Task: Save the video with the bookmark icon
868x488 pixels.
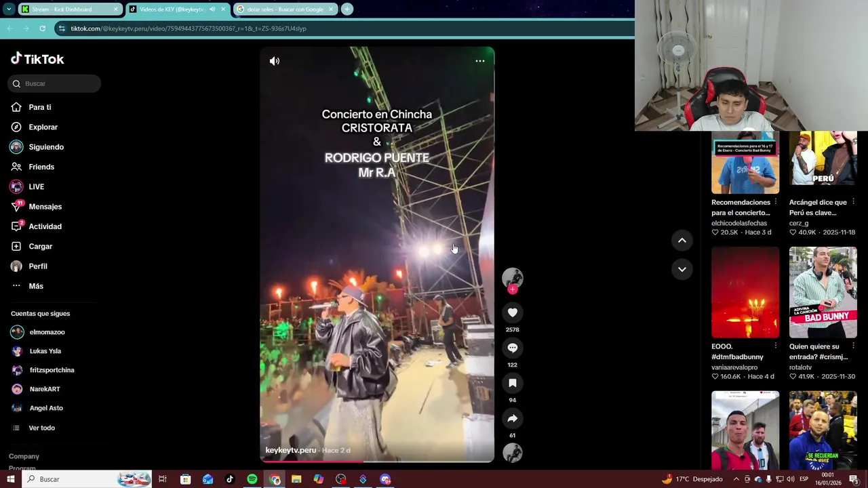Action: click(513, 383)
